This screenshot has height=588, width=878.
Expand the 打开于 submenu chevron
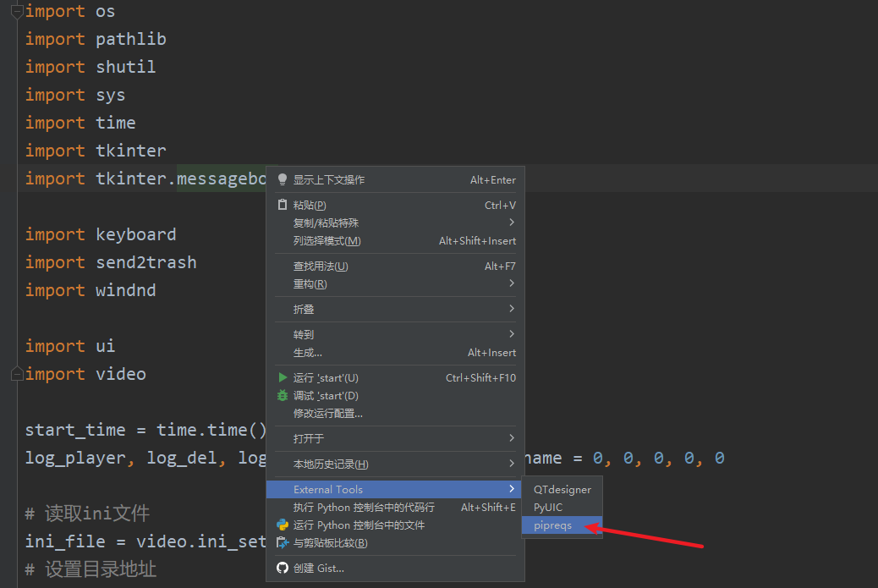click(511, 438)
